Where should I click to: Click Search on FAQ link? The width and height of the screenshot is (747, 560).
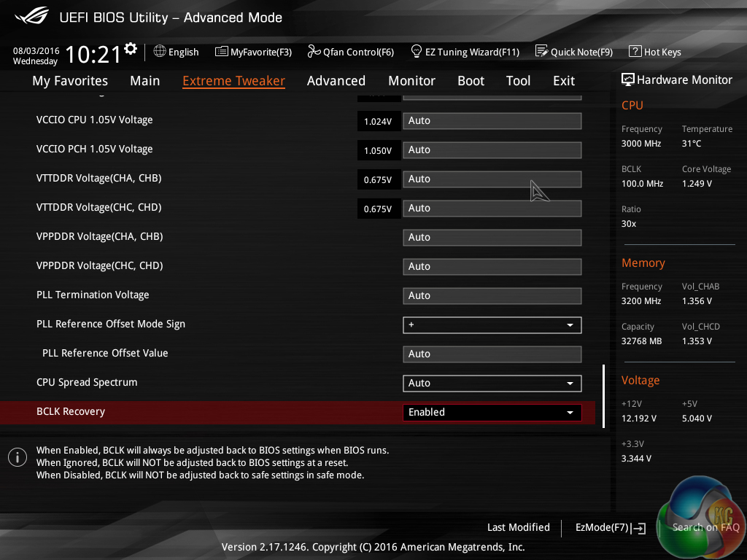705,527
